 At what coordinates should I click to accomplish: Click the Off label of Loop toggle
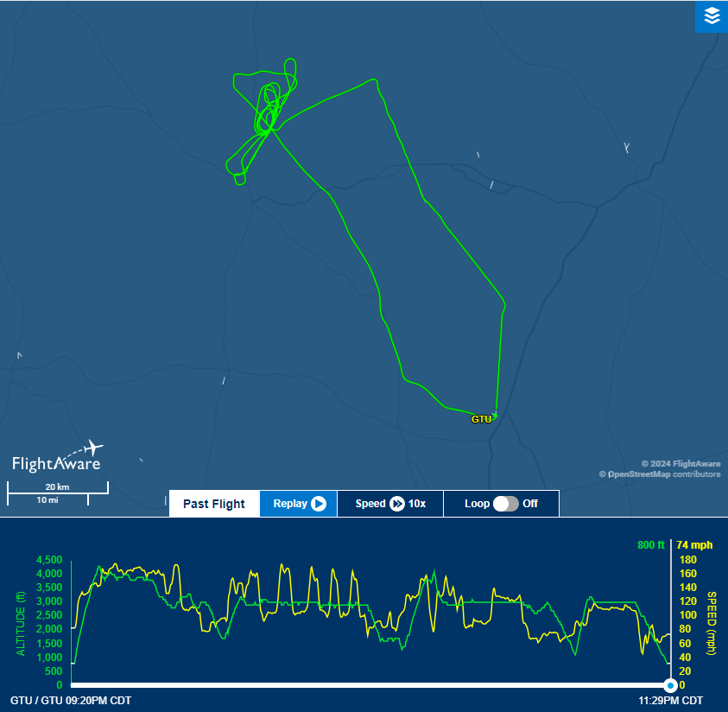point(530,504)
